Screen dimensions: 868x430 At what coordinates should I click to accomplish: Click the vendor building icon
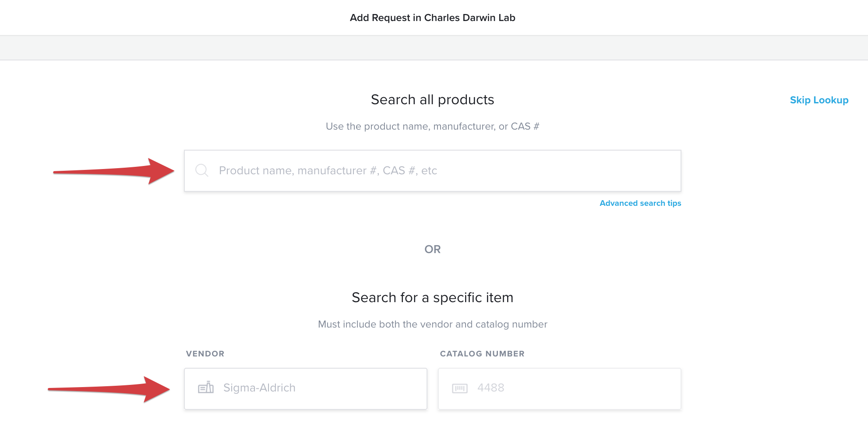click(x=206, y=388)
